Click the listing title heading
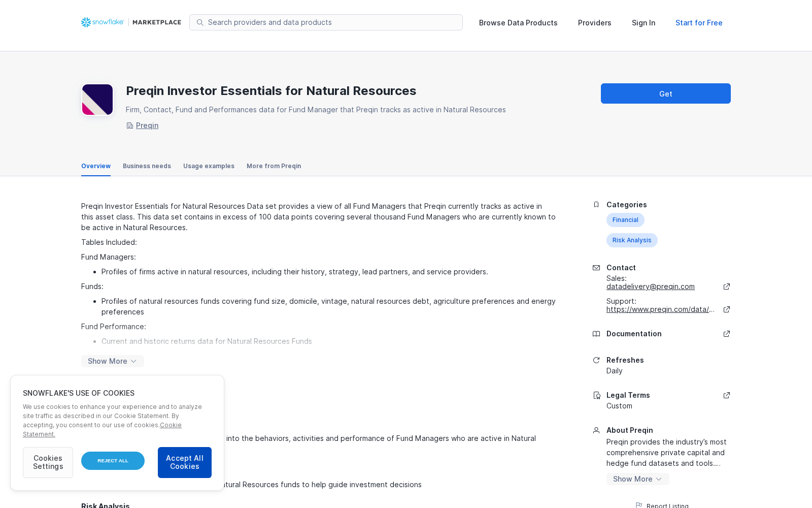 click(271, 91)
